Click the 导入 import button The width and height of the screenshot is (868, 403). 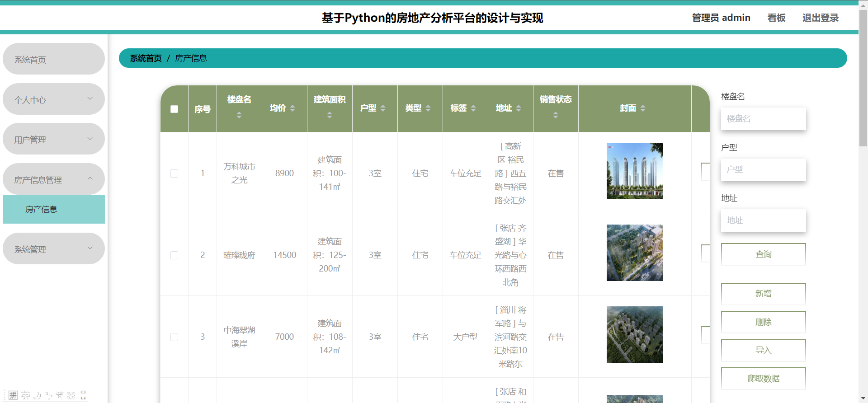[x=763, y=351]
